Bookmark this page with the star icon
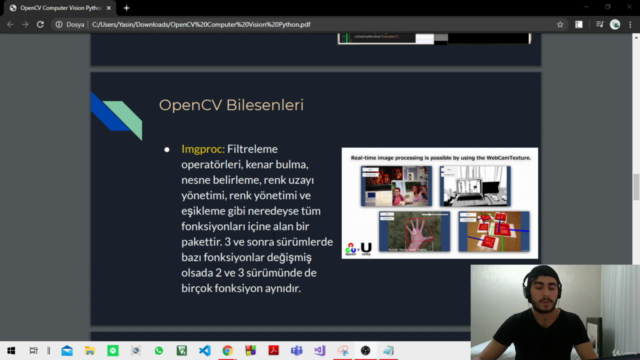640x360 pixels. [x=560, y=24]
